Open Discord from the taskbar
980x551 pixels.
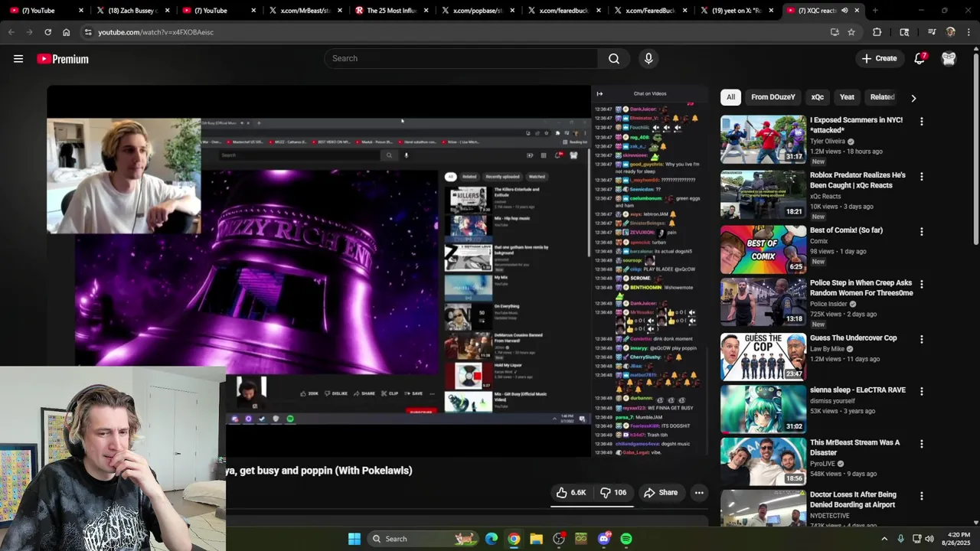coord(604,539)
